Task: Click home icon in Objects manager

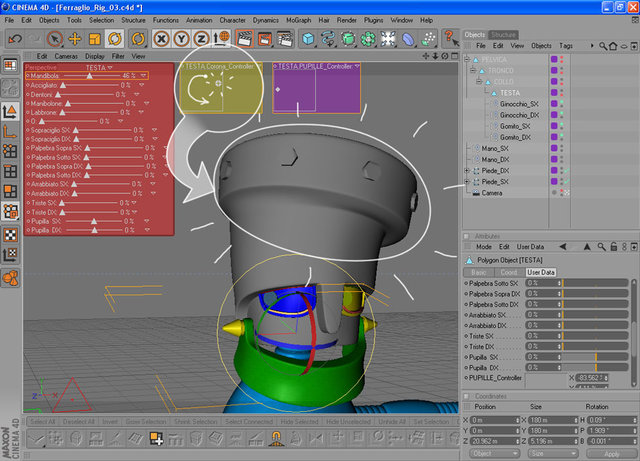Action: (x=613, y=46)
